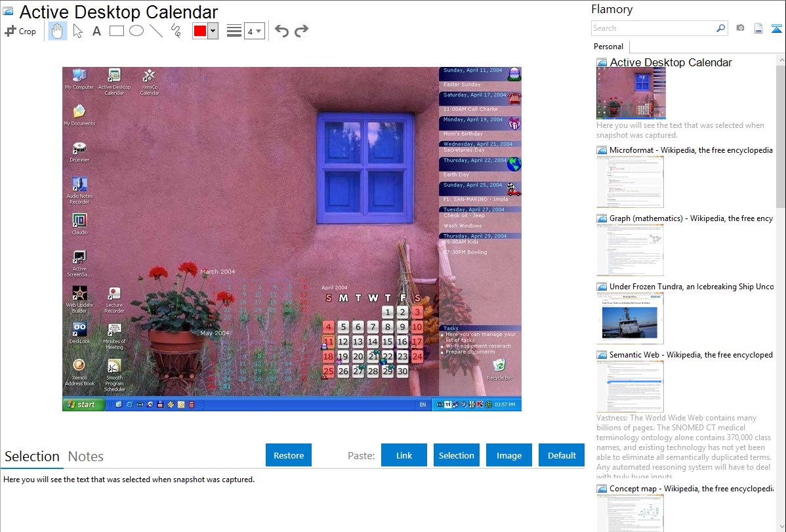Click the Active Desktop Calendar sidebar title
This screenshot has width=786, height=532.
click(x=671, y=63)
